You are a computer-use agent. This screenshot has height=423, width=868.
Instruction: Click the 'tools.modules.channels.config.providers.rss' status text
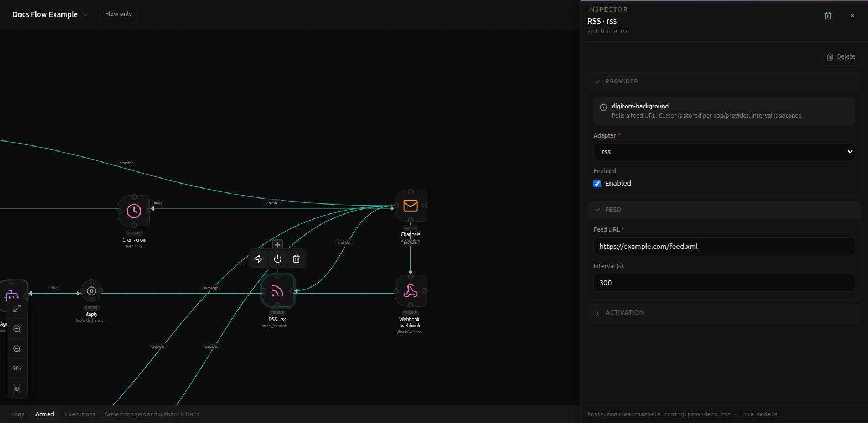(x=659, y=414)
